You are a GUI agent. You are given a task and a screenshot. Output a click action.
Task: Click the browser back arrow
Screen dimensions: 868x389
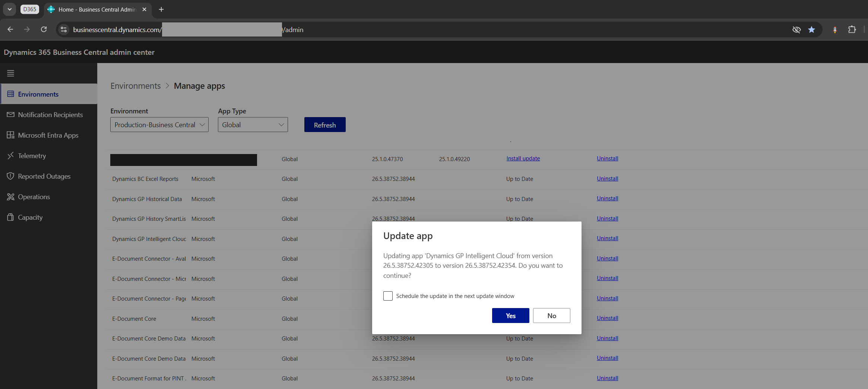pyautogui.click(x=10, y=29)
